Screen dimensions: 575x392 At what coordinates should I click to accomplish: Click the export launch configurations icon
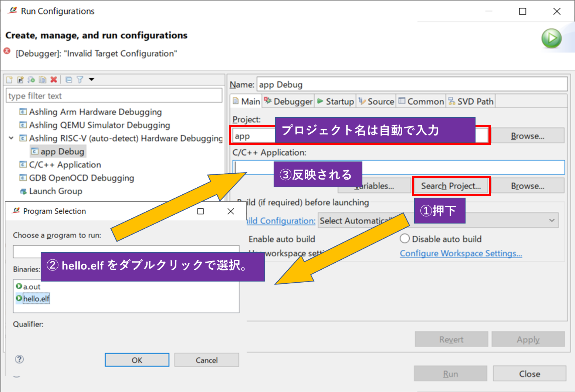point(31,79)
